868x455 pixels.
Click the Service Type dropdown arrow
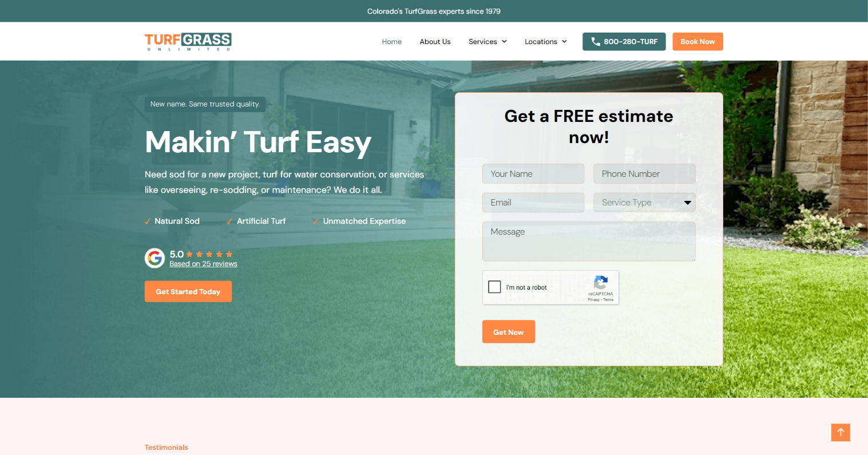[x=687, y=202]
